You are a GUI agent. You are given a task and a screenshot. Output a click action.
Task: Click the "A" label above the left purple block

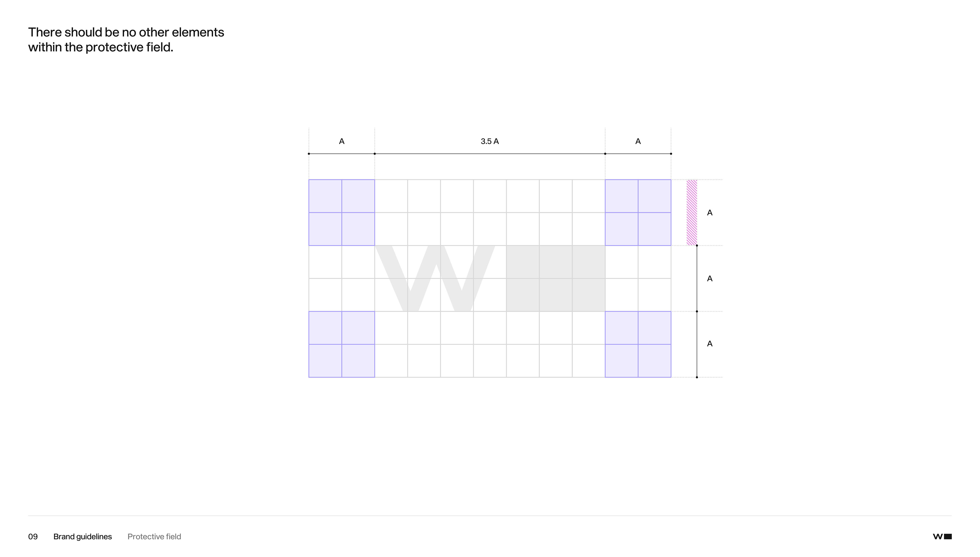pyautogui.click(x=342, y=141)
